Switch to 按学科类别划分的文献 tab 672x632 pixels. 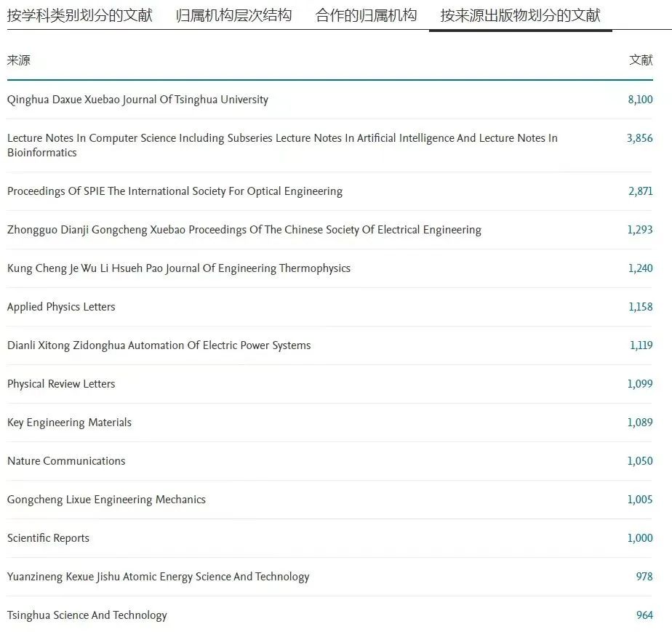click(x=80, y=15)
